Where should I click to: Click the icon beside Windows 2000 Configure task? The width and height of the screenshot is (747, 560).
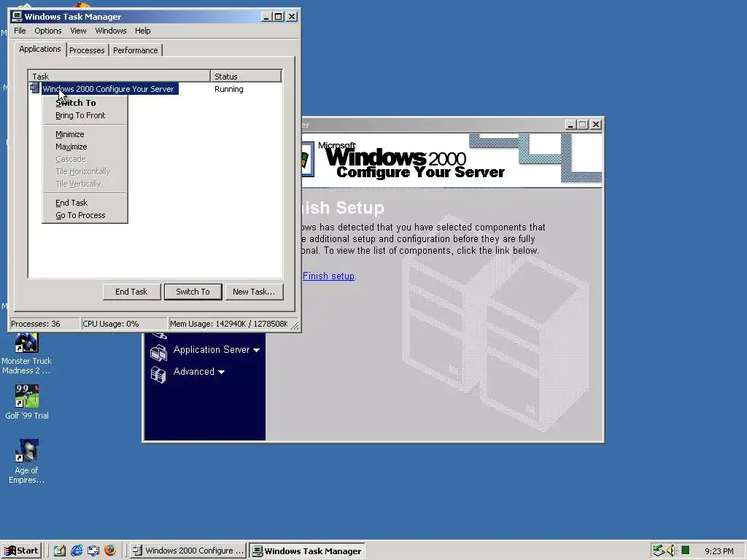coord(35,88)
